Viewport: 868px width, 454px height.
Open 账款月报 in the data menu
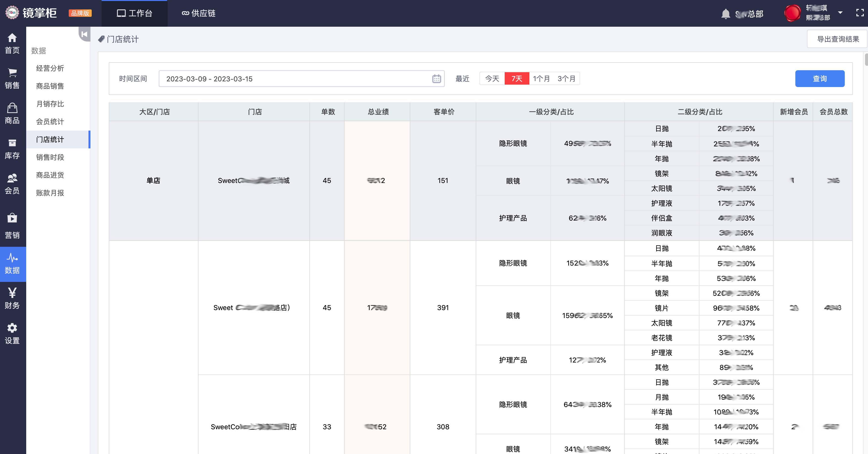(x=50, y=193)
